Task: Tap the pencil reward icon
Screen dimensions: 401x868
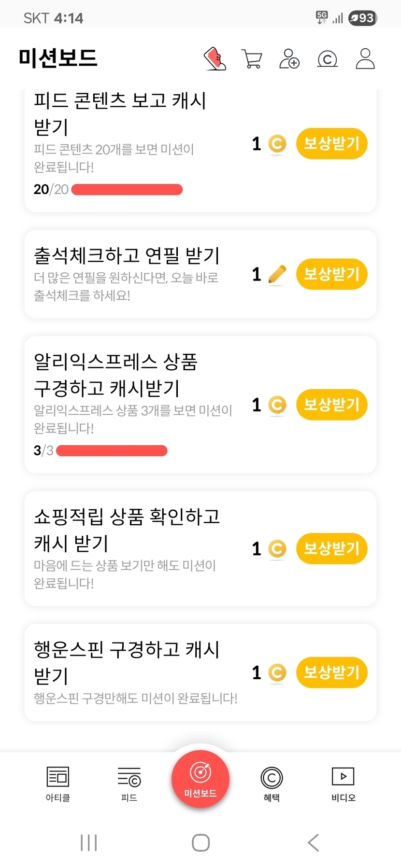Action: click(277, 275)
